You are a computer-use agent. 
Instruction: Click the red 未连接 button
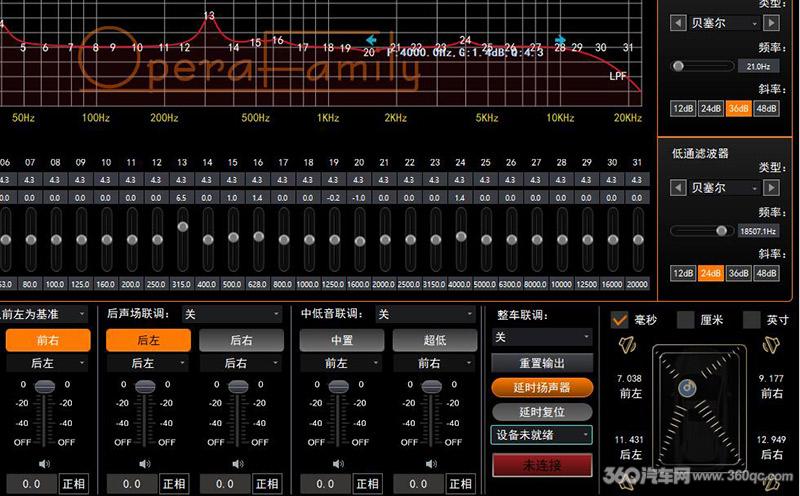[542, 465]
